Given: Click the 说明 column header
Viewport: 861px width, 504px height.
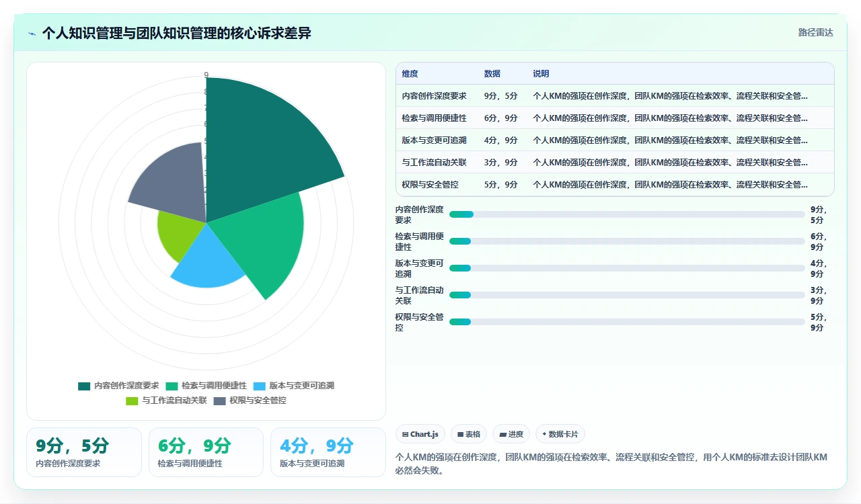Looking at the screenshot, I should coord(541,74).
